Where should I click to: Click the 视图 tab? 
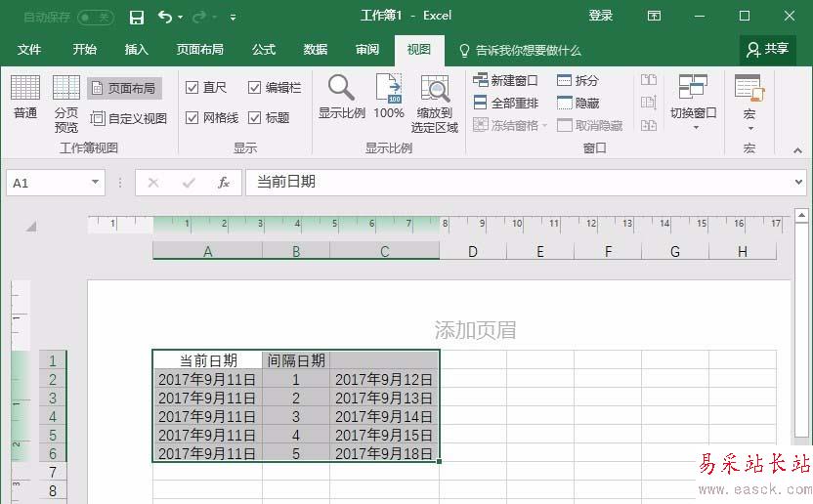[x=419, y=49]
